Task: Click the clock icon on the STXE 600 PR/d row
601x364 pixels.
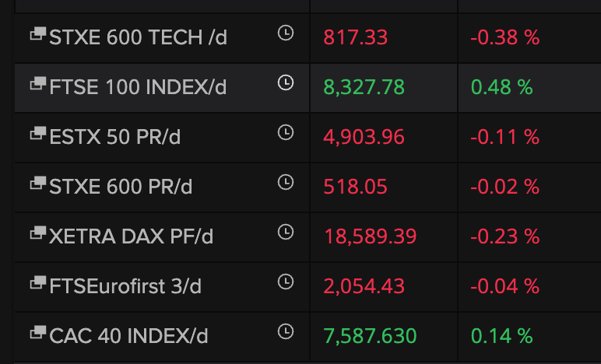Action: point(286,182)
